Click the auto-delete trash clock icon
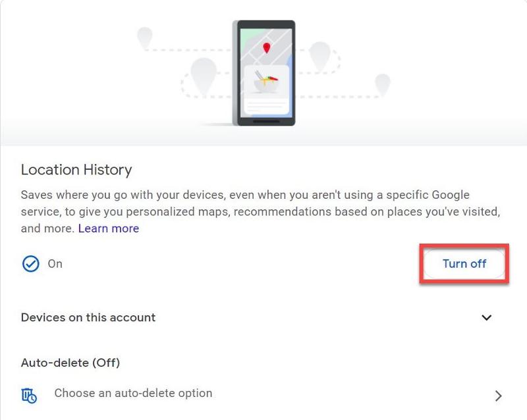The width and height of the screenshot is (527, 420). (29, 396)
